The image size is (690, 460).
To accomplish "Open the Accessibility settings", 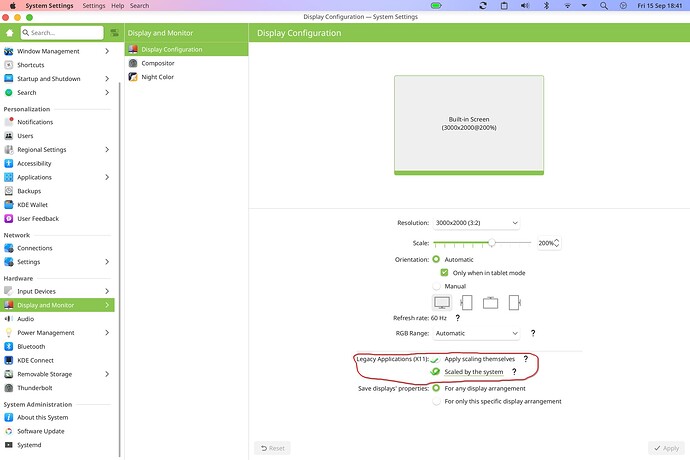I will click(57, 163).
